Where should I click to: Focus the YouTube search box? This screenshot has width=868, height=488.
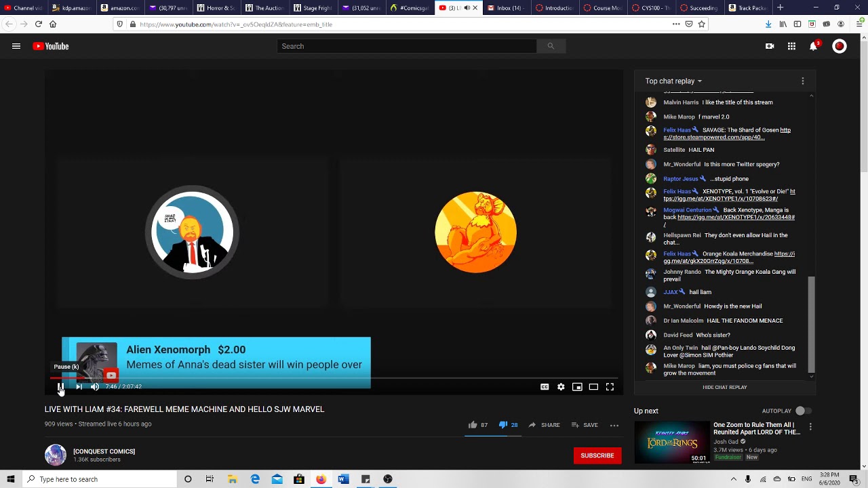(x=407, y=46)
